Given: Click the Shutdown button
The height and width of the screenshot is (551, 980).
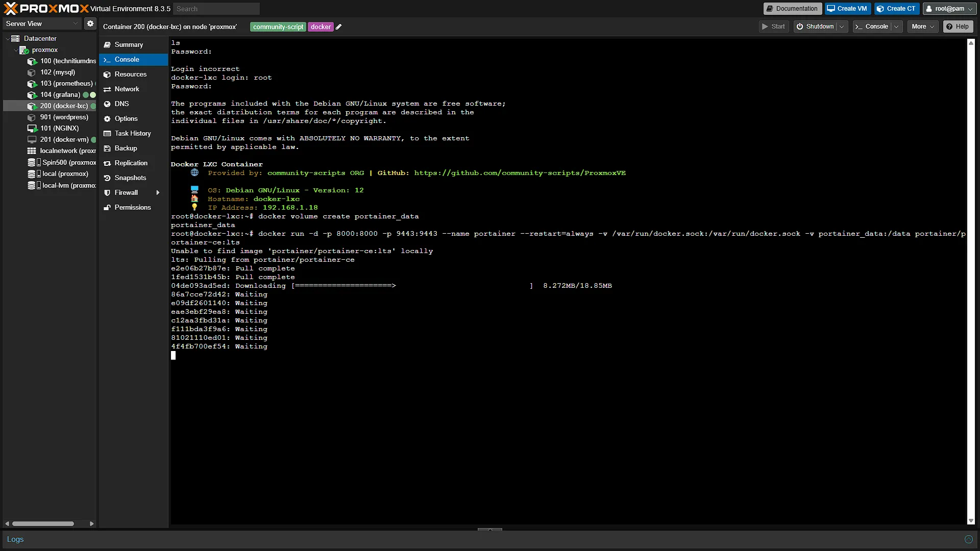Looking at the screenshot, I should 816,27.
